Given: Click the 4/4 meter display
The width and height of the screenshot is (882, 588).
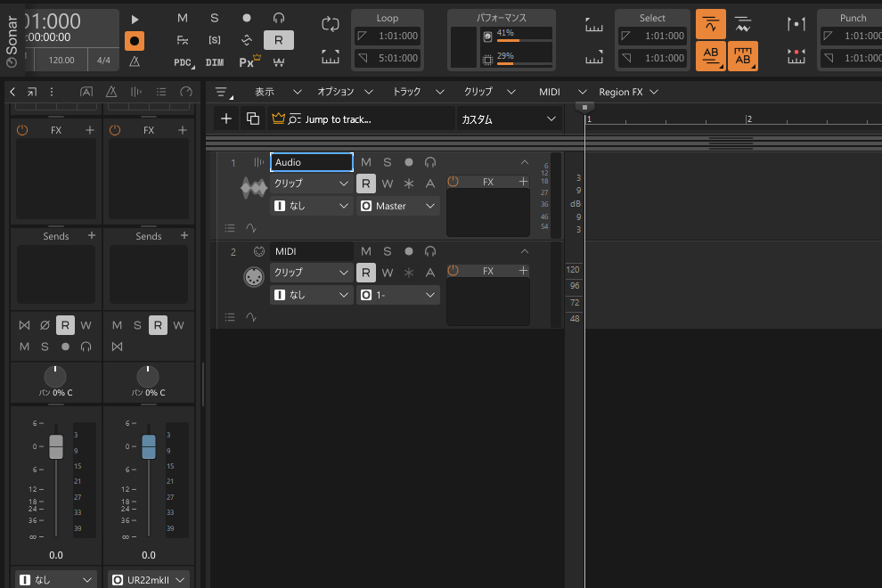Looking at the screenshot, I should pyautogui.click(x=103, y=61).
